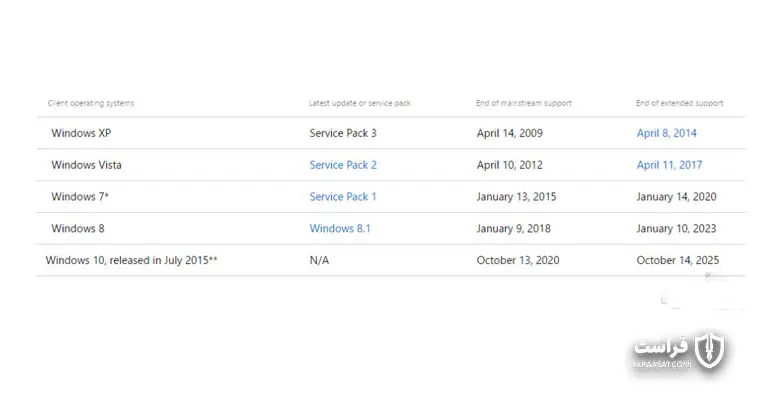Click the Windows 8 row label

click(78, 229)
